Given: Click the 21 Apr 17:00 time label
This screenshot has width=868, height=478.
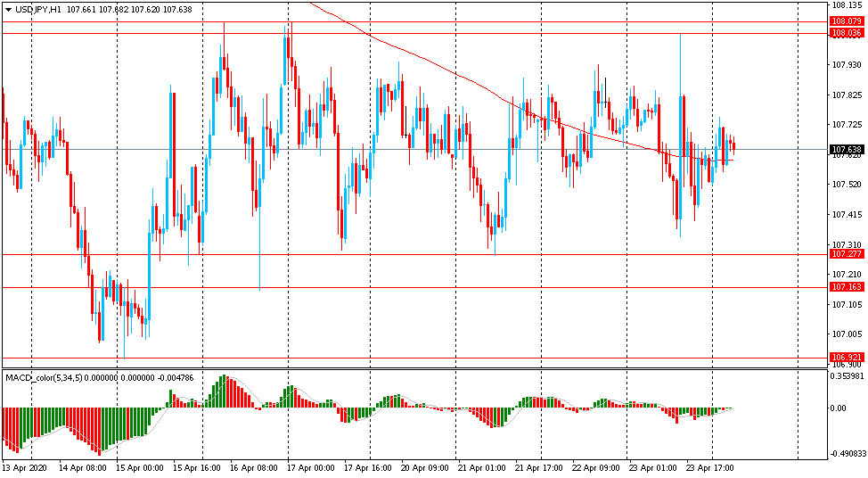Looking at the screenshot, I should coord(538,468).
